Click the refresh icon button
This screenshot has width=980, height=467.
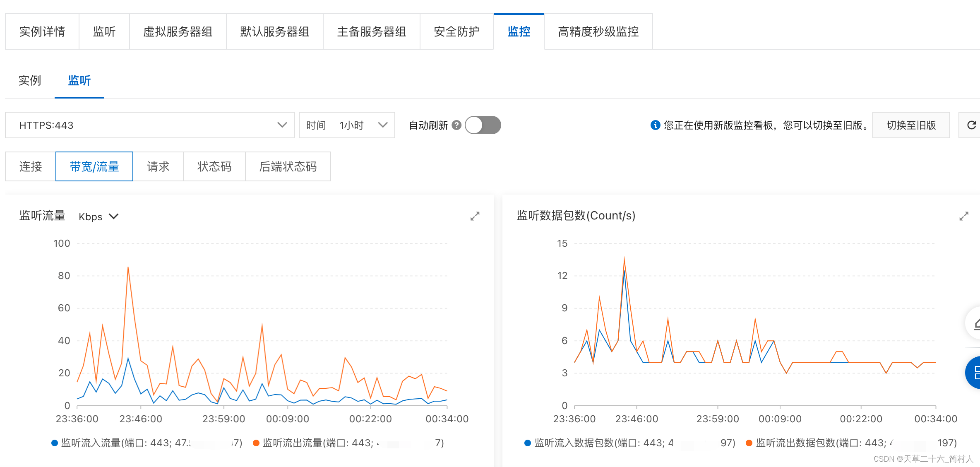pyautogui.click(x=971, y=125)
